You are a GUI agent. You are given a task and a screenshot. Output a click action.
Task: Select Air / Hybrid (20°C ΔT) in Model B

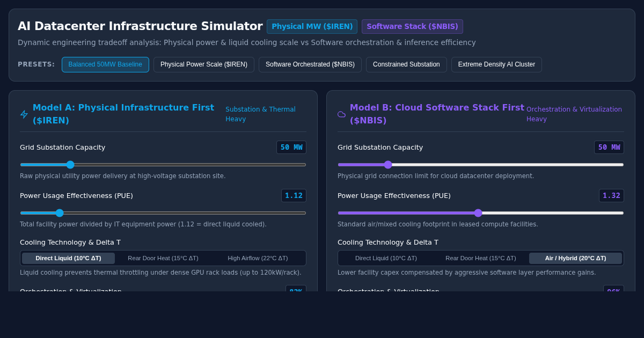tap(575, 258)
